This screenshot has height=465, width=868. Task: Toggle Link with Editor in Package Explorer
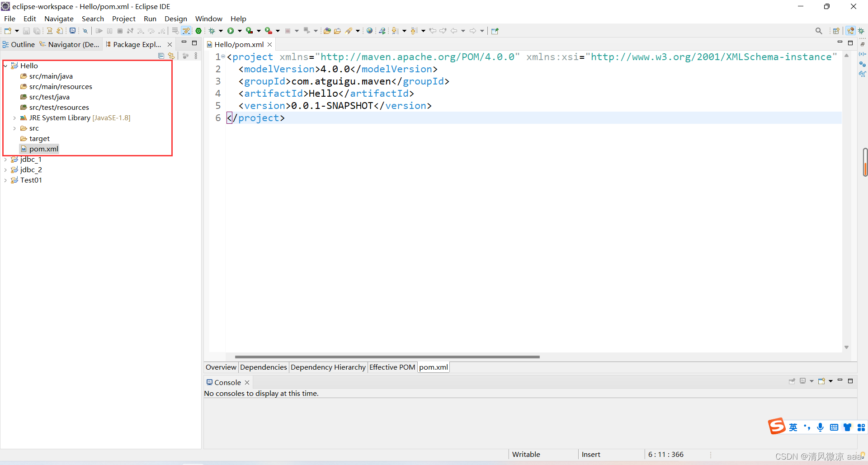click(x=171, y=56)
